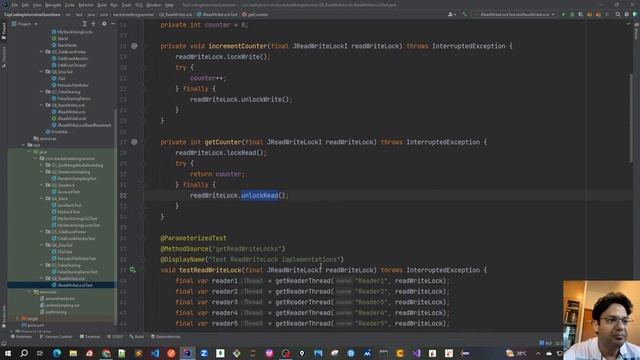Click the Build project hammer icon

pos(464,14)
